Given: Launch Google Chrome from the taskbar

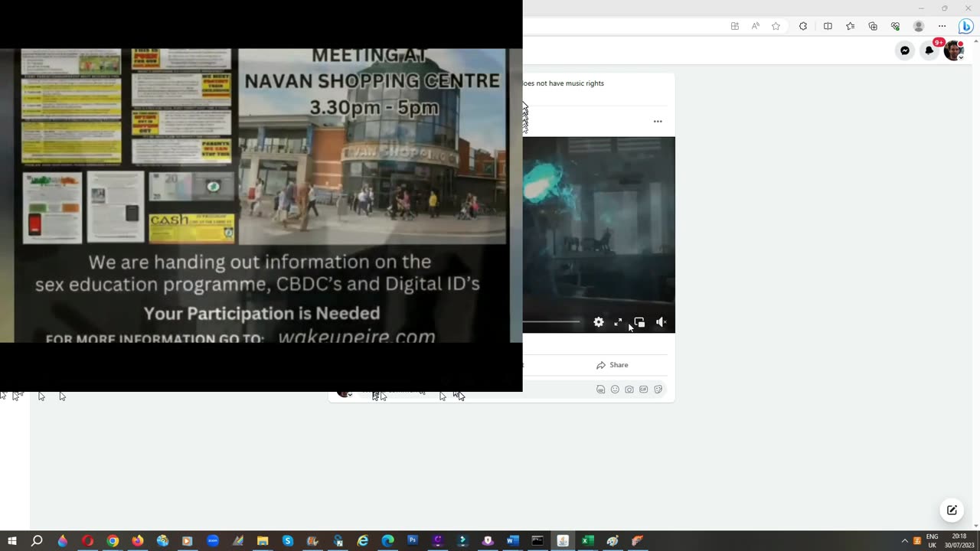Looking at the screenshot, I should pos(113,541).
